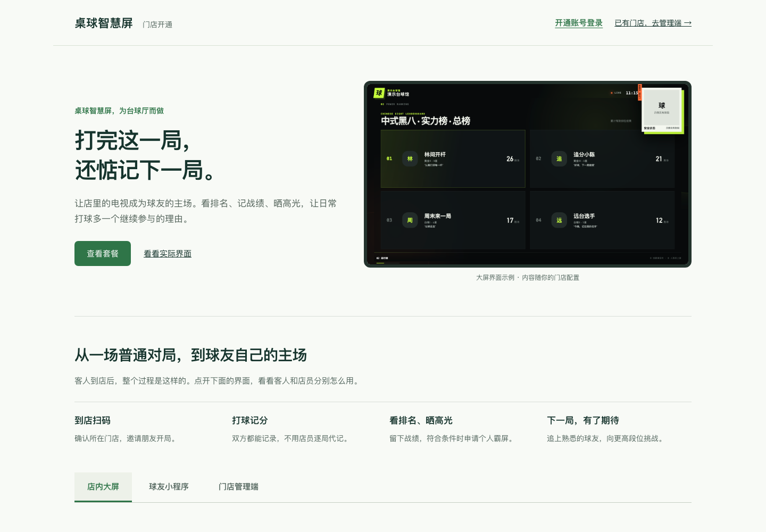
Task: Click the 下一局，有了期待 step title
Action: click(583, 420)
